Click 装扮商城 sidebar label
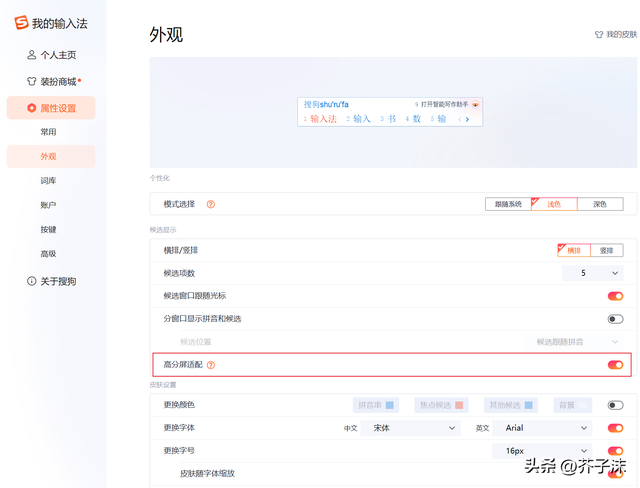The image size is (640, 488). click(58, 82)
